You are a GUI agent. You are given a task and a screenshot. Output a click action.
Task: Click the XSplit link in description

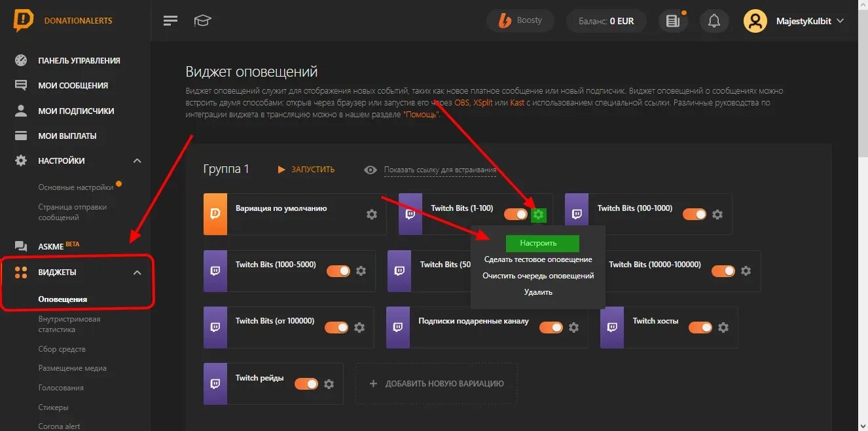483,103
